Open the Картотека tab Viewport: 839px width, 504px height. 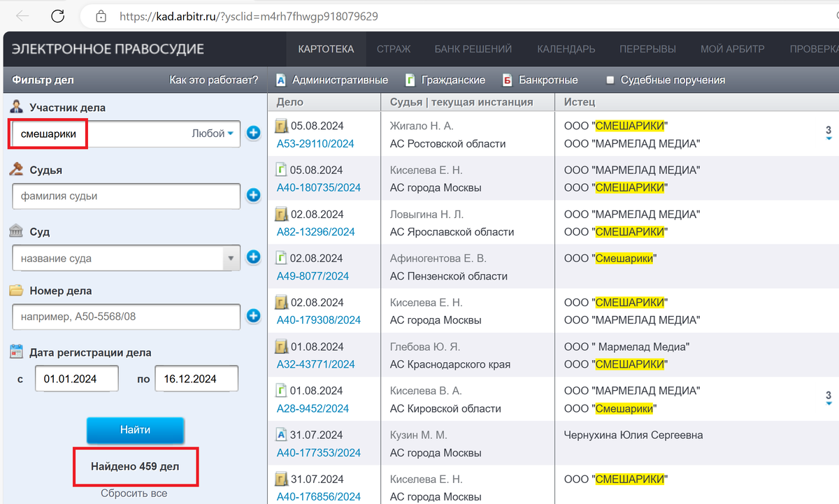pos(326,49)
